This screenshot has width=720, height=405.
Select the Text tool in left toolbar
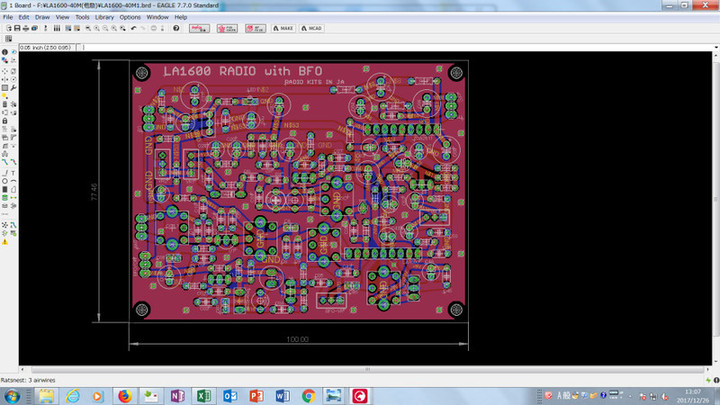[12, 172]
